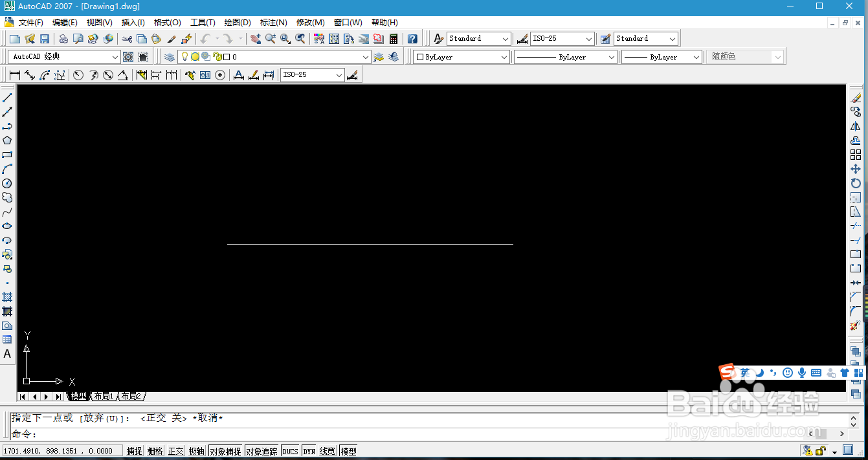Toggle 对象捕捉 object snap
This screenshot has height=460, width=868.
[225, 451]
